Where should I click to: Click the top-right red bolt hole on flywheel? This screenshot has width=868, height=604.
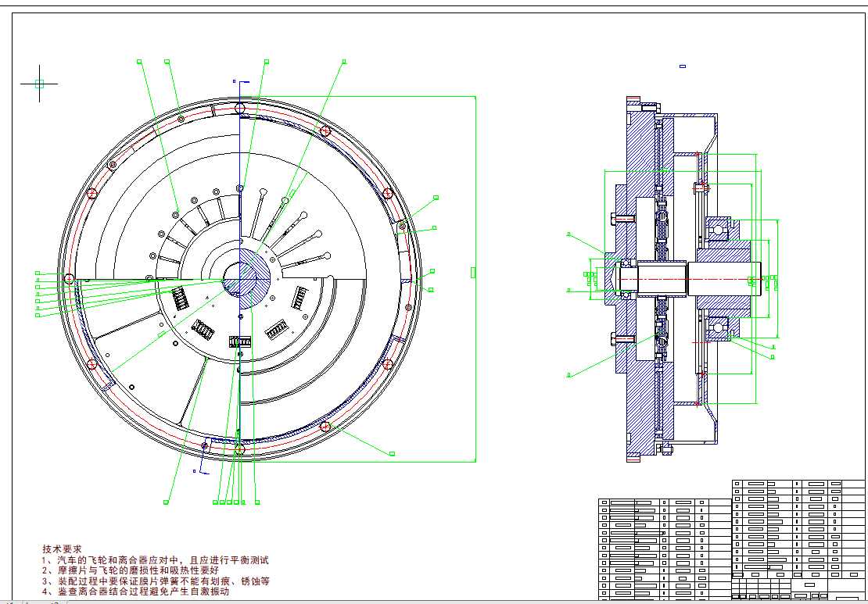(x=325, y=130)
